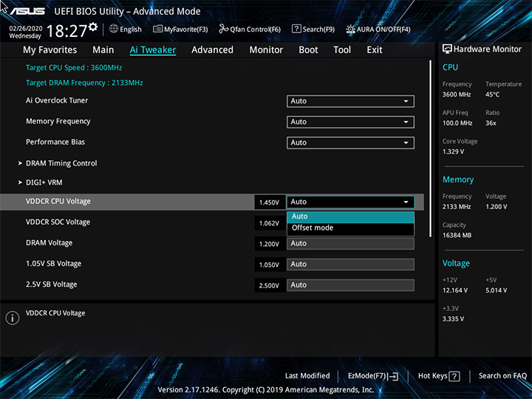Open the Memory Frequency dropdown
The width and height of the screenshot is (532, 399).
tap(350, 122)
